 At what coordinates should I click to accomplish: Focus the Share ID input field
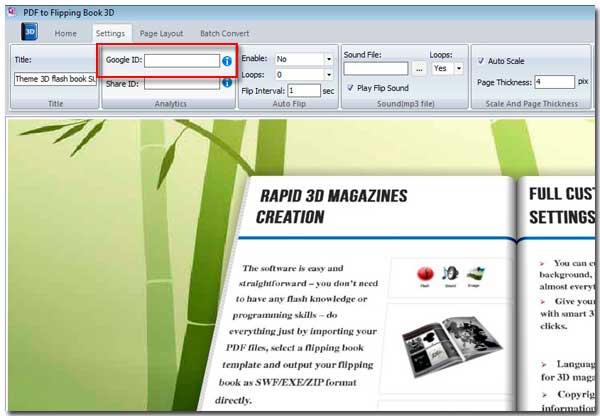point(182,84)
